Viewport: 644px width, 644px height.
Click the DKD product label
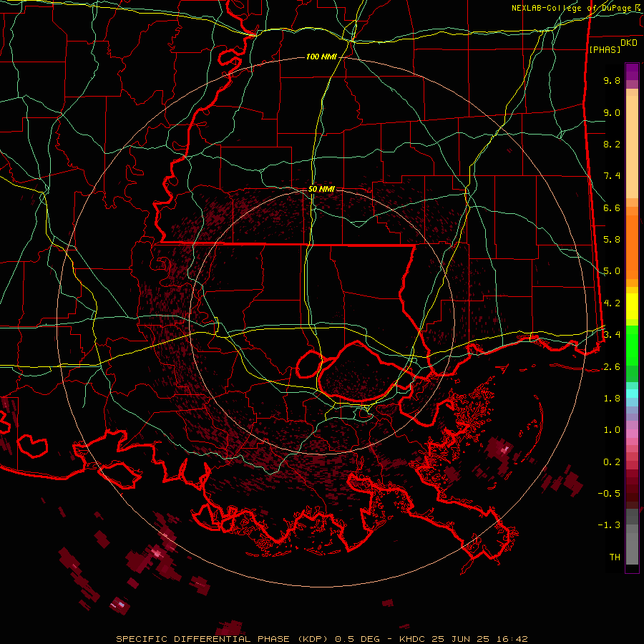pos(628,43)
